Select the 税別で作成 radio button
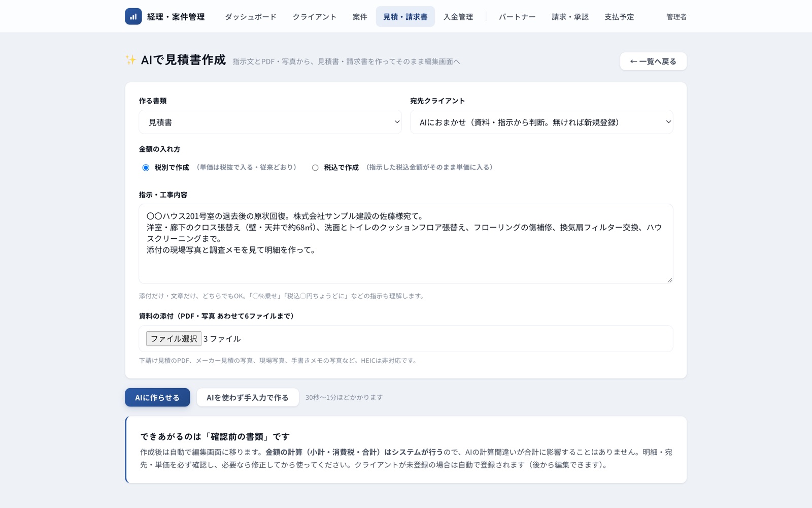 tap(146, 168)
